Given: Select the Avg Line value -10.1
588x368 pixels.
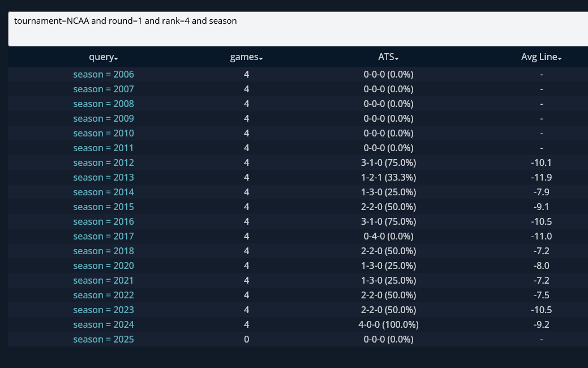Looking at the screenshot, I should pyautogui.click(x=542, y=162).
